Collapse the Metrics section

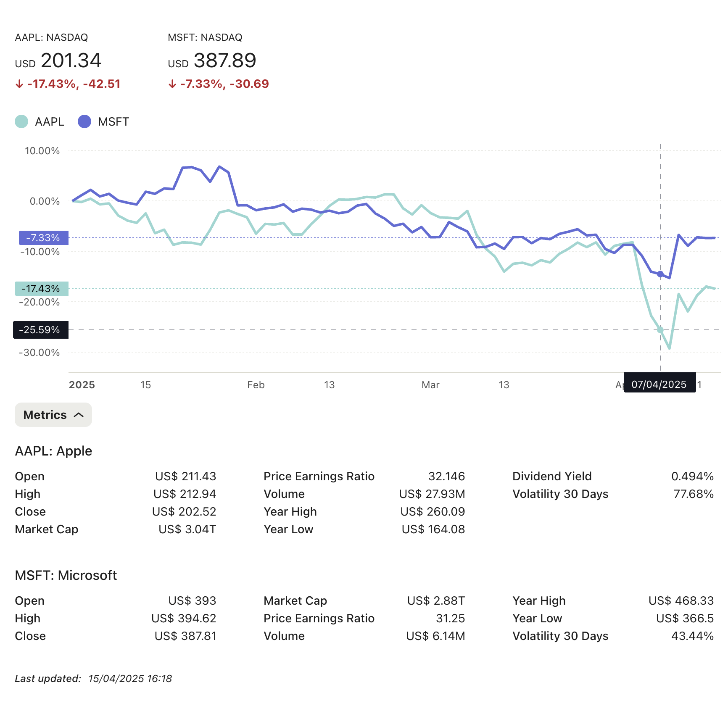(53, 415)
